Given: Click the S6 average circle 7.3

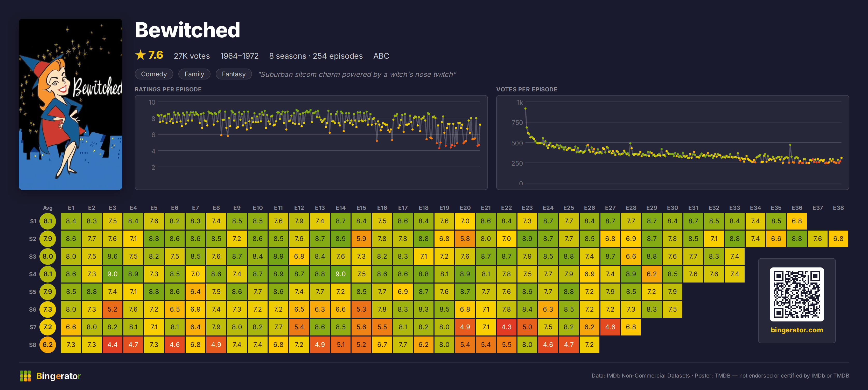Looking at the screenshot, I should click(48, 309).
